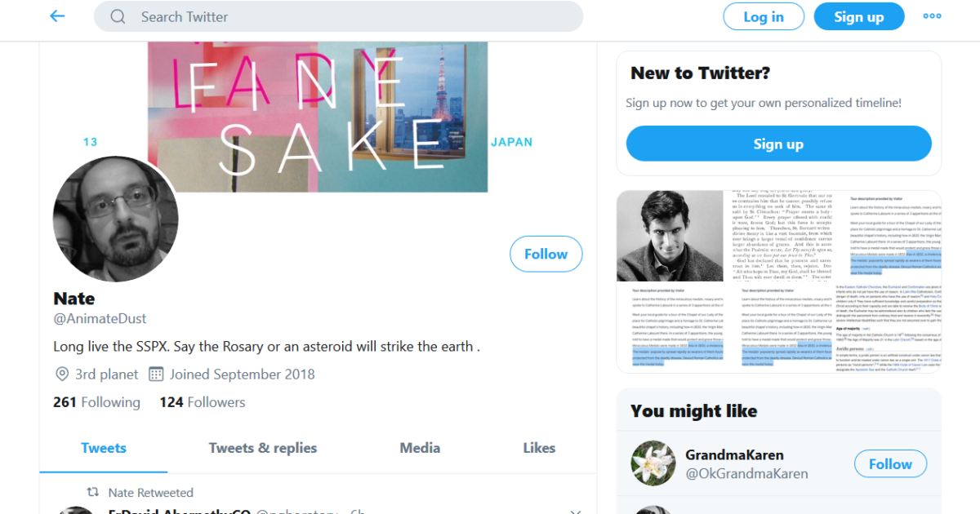Follow the GrandmaKaren account

tap(889, 464)
